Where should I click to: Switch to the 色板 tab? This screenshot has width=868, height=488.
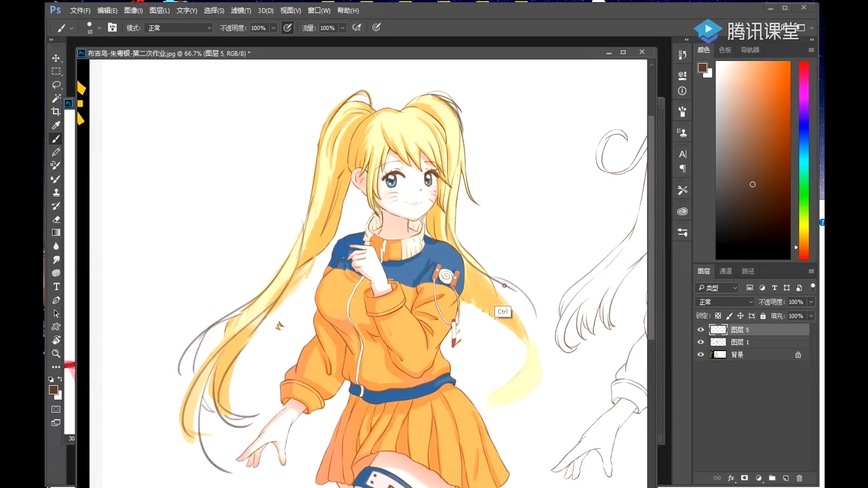(725, 50)
